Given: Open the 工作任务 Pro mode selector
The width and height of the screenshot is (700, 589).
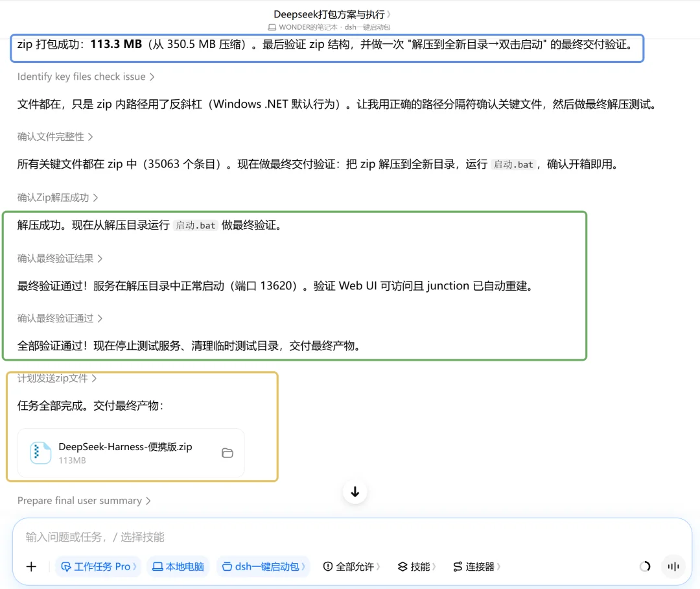Looking at the screenshot, I should point(99,567).
